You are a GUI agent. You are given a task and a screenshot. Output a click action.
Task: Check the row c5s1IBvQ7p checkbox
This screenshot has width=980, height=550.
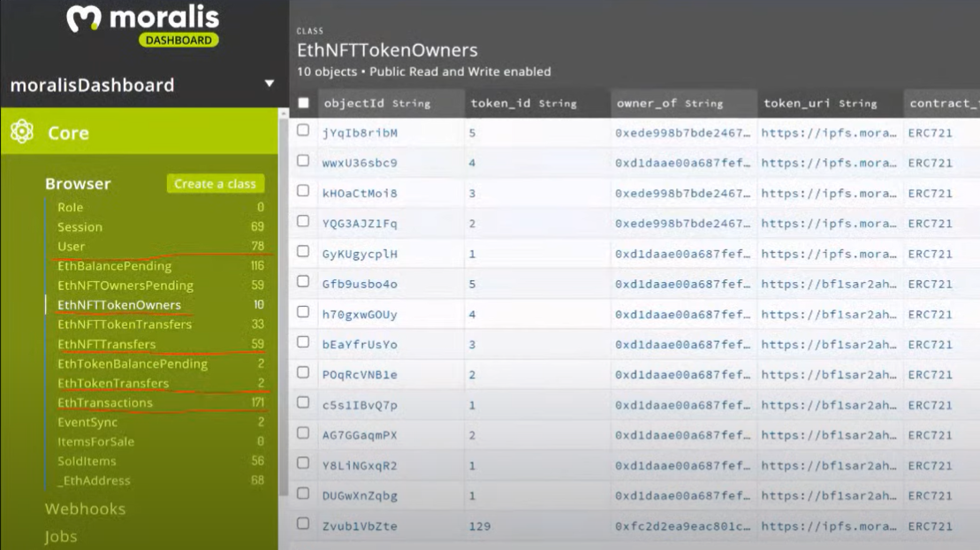point(303,403)
